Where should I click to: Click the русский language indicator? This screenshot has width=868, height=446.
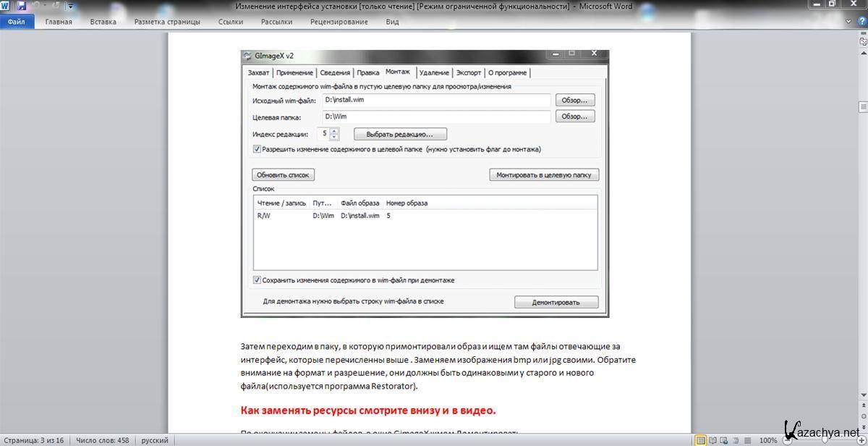coord(154,440)
